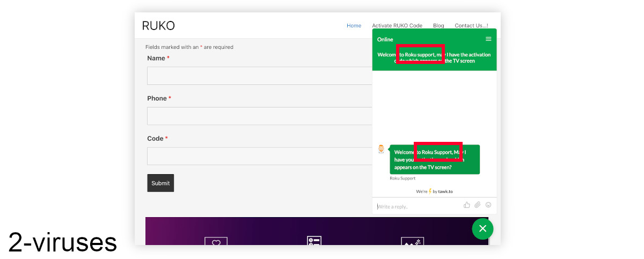The width and height of the screenshot is (644, 259).
Task: Click the RUKO site logo
Action: [158, 25]
